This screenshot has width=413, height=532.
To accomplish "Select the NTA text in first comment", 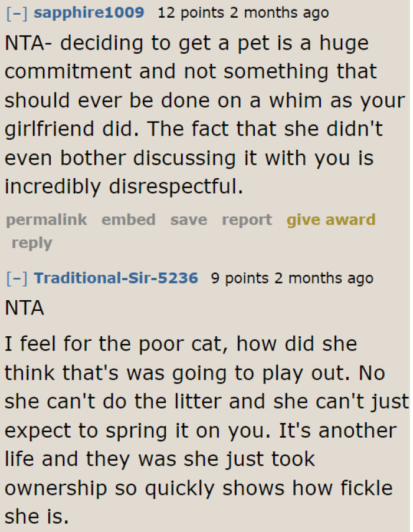I will pyautogui.click(x=22, y=42).
